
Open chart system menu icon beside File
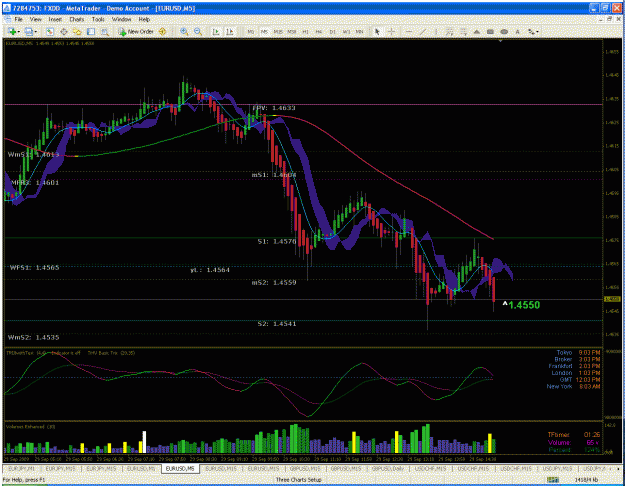coord(8,19)
